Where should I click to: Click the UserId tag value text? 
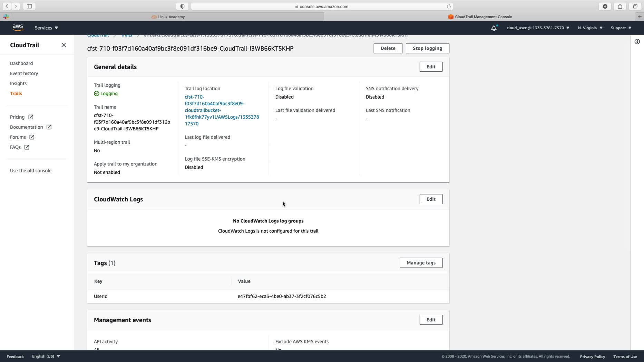(x=282, y=296)
